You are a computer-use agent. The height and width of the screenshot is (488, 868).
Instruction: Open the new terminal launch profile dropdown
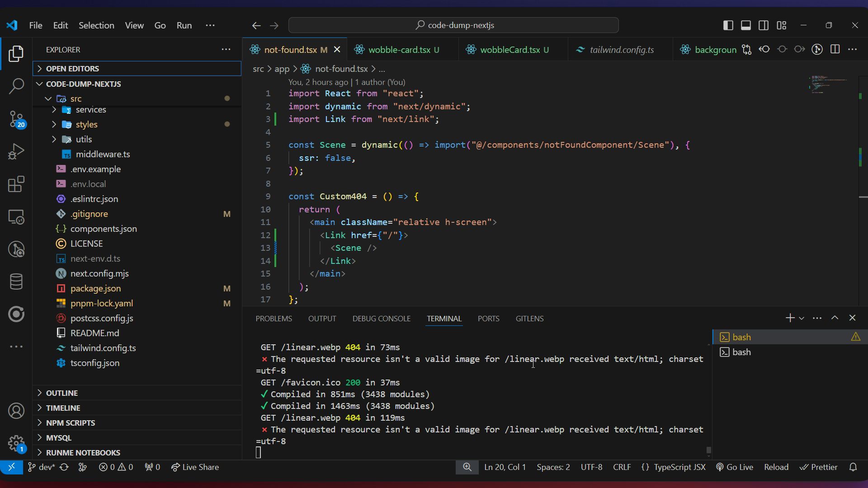802,319
